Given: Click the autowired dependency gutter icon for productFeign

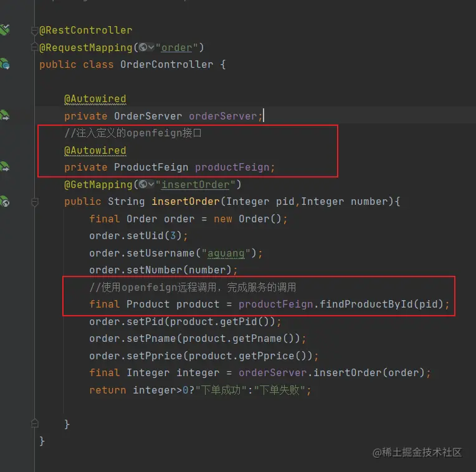Looking at the screenshot, I should (x=5, y=167).
